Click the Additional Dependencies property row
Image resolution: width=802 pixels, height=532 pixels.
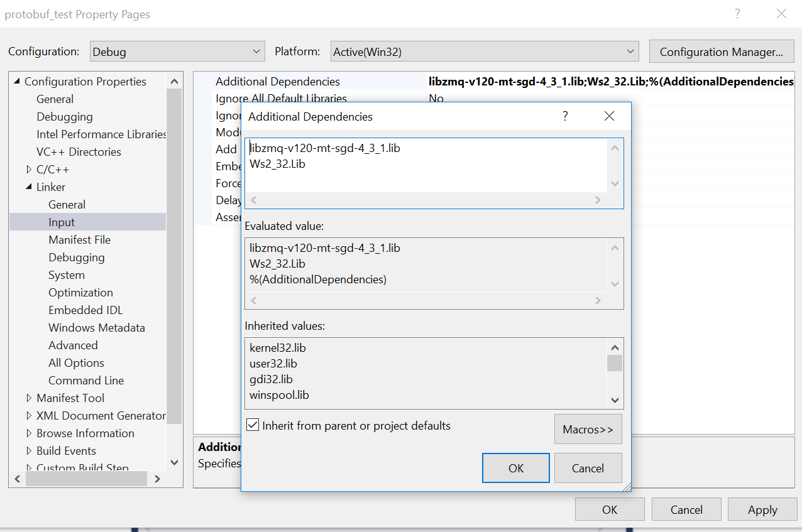click(x=493, y=81)
